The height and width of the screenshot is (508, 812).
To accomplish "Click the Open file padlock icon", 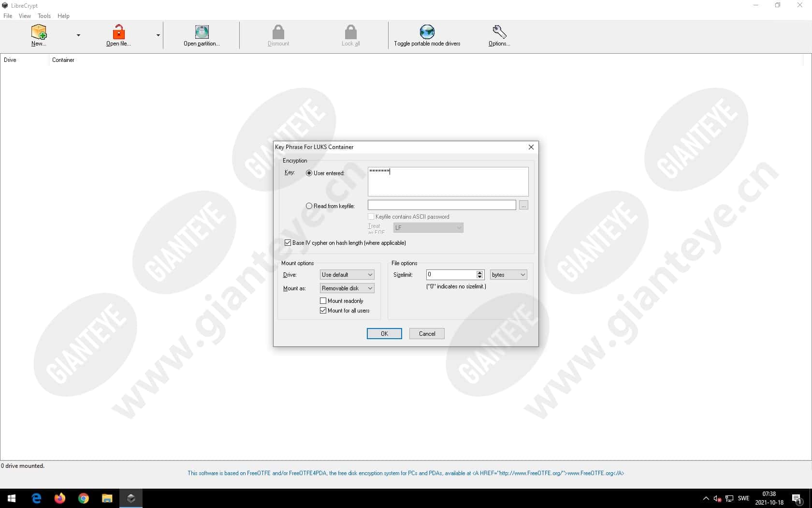I will pos(118,32).
